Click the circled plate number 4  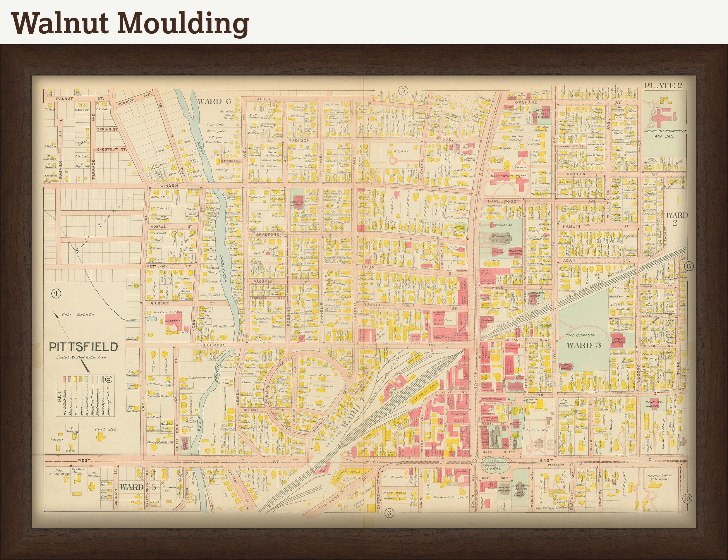(x=56, y=294)
